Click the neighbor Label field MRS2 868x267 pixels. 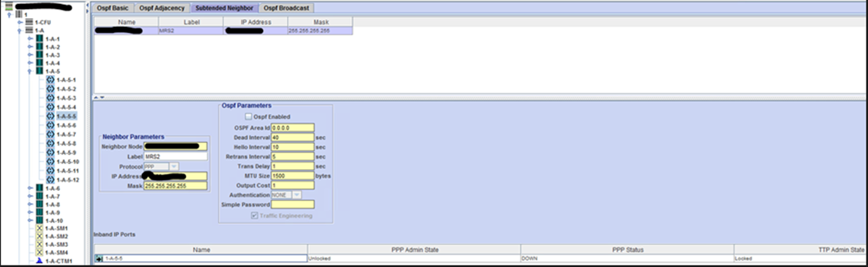tap(176, 157)
